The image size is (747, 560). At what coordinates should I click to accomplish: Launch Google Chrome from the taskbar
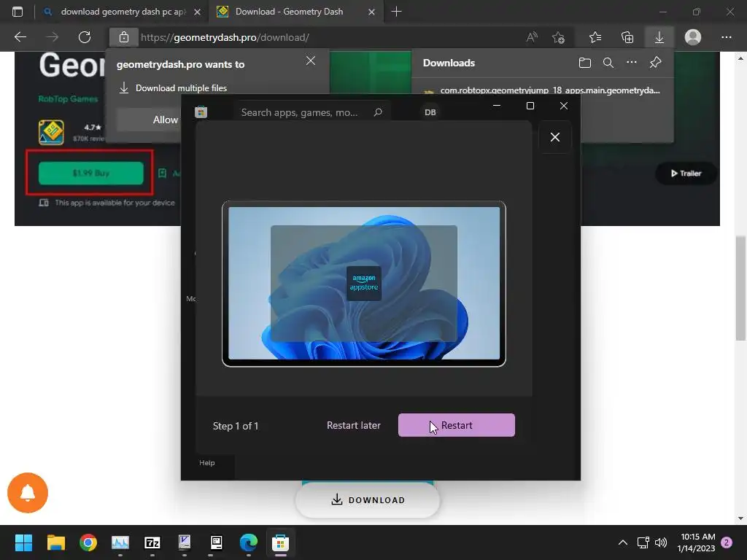88,542
